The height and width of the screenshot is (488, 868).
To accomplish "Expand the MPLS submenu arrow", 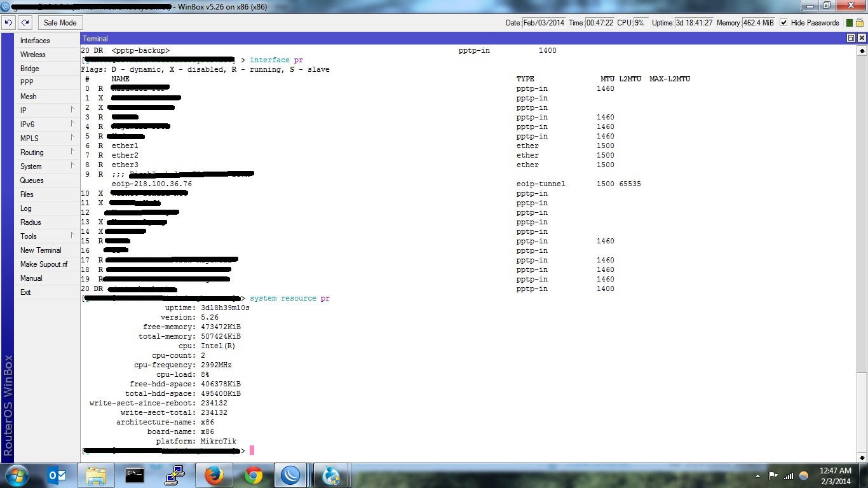I will point(72,138).
